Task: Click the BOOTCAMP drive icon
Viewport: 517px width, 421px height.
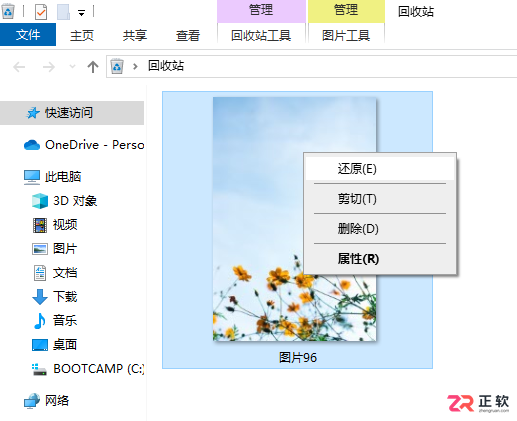Action: click(x=39, y=369)
